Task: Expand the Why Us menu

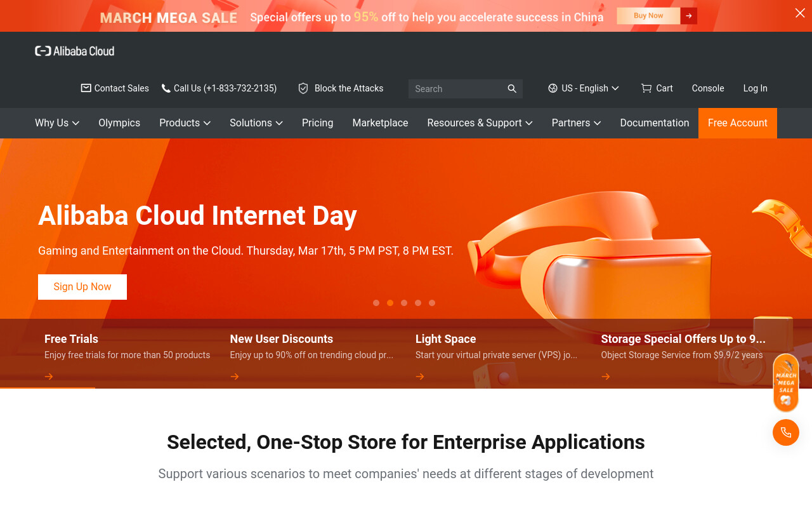Action: click(x=57, y=123)
